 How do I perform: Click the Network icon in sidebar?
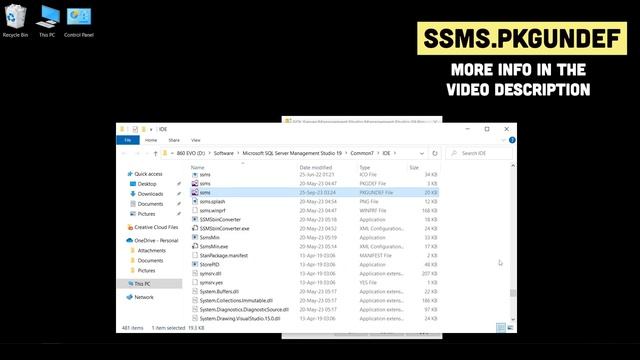point(129,297)
